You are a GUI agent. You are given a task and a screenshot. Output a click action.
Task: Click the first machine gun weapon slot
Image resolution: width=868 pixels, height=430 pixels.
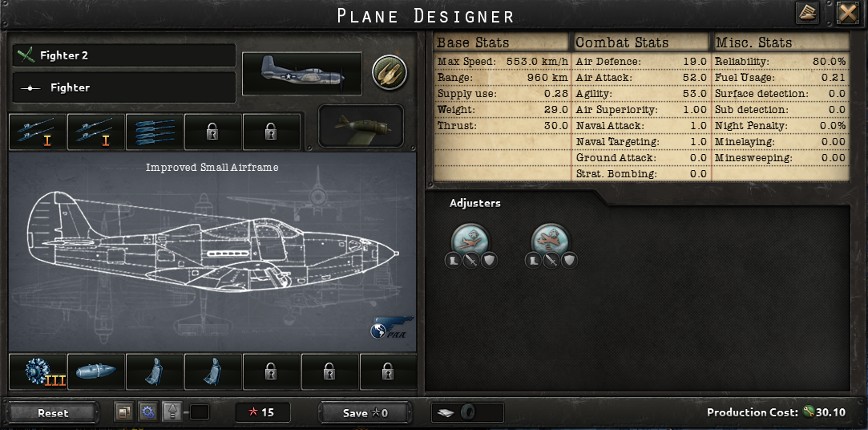(x=38, y=132)
